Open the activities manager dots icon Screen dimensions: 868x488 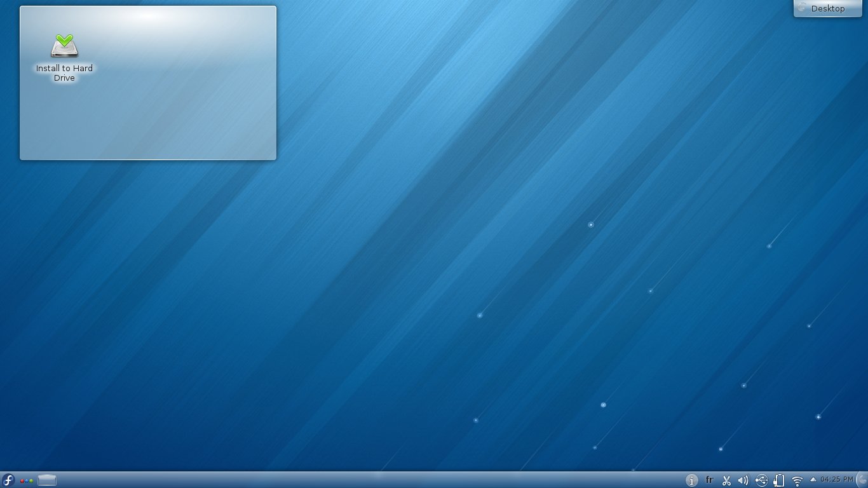27,480
